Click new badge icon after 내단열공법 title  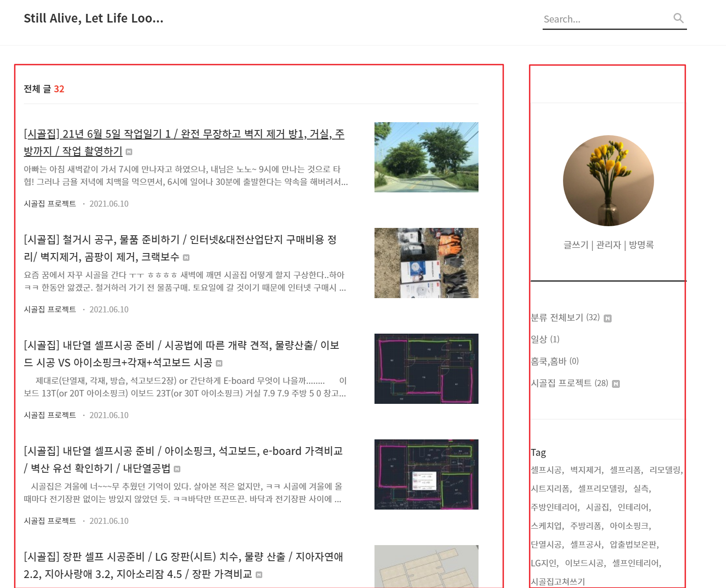coord(177,469)
